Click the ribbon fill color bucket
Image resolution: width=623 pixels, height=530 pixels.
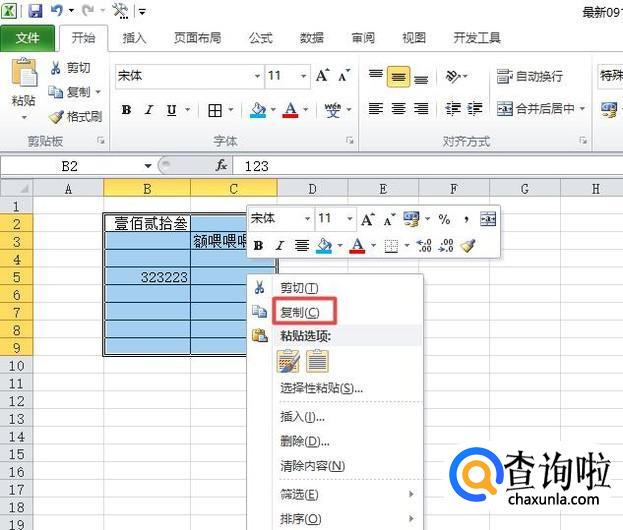tap(258, 110)
